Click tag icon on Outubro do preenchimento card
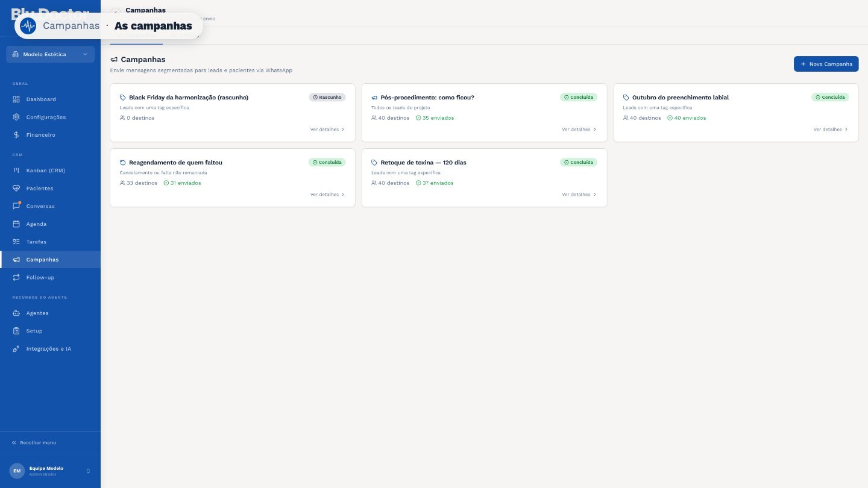The height and width of the screenshot is (488, 868). tap(626, 98)
